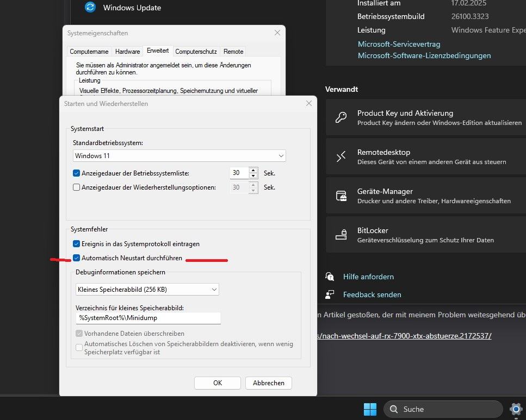Toggle Vorhandene Dateien überschreiben checkbox

pos(79,333)
